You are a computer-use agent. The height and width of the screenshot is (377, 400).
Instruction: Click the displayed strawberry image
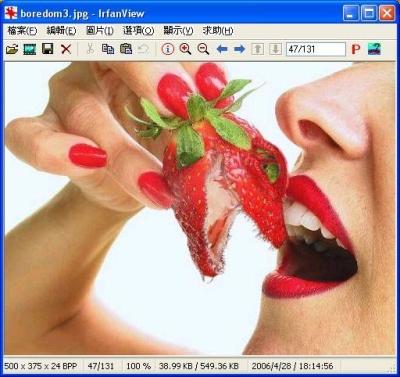tap(200, 208)
